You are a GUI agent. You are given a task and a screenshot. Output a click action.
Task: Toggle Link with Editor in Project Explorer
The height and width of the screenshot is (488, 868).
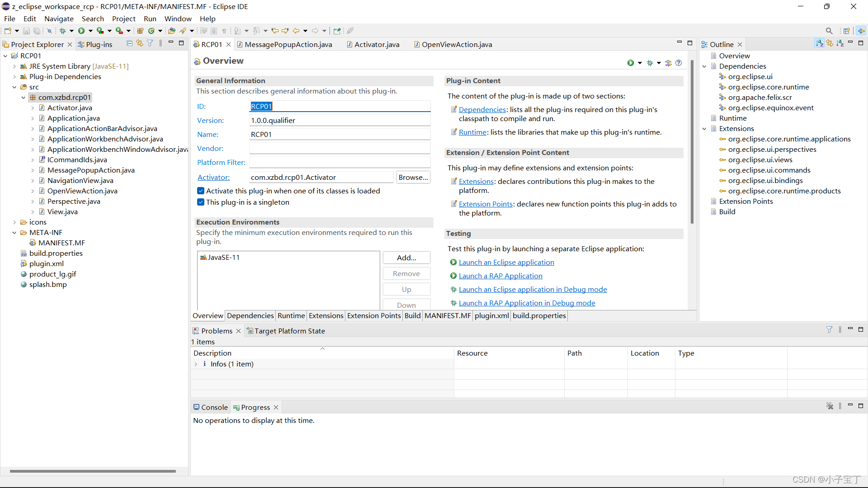140,43
